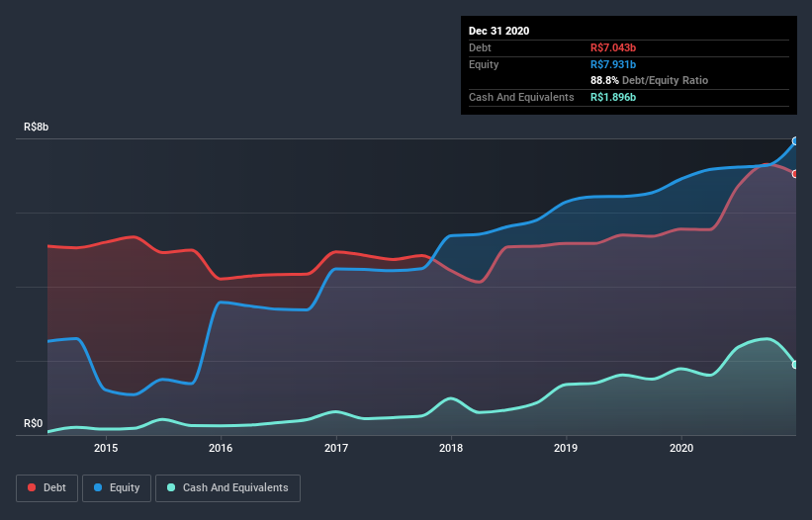
Task: Click the 2018 x-axis label
Action: pyautogui.click(x=451, y=448)
